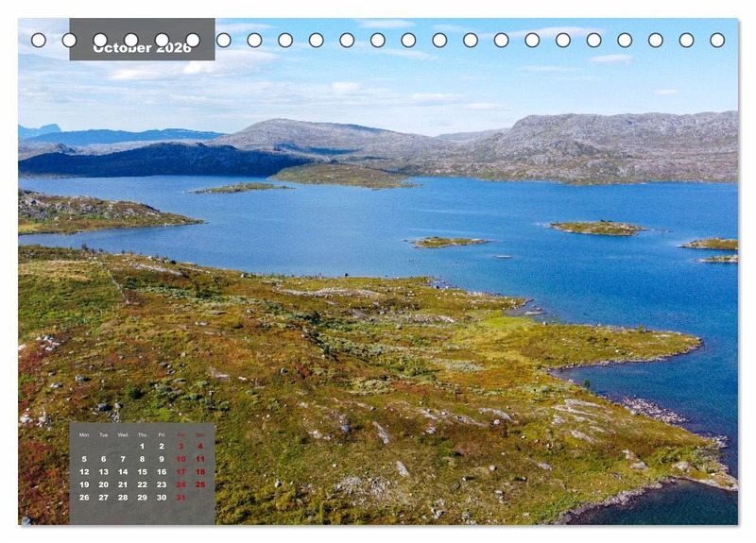The height and width of the screenshot is (543, 756).
Task: Select October 9 in the Friday column
Action: point(162,459)
